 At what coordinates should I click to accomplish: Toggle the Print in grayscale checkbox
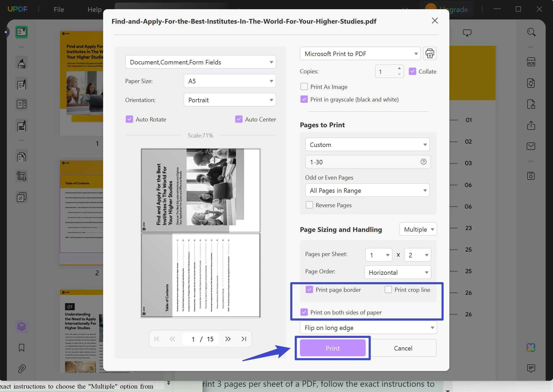pos(304,99)
